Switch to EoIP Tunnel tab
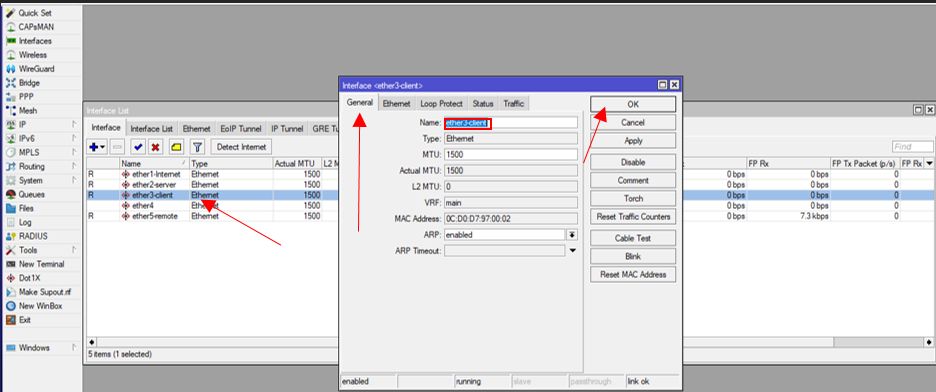The image size is (936, 392). point(241,128)
